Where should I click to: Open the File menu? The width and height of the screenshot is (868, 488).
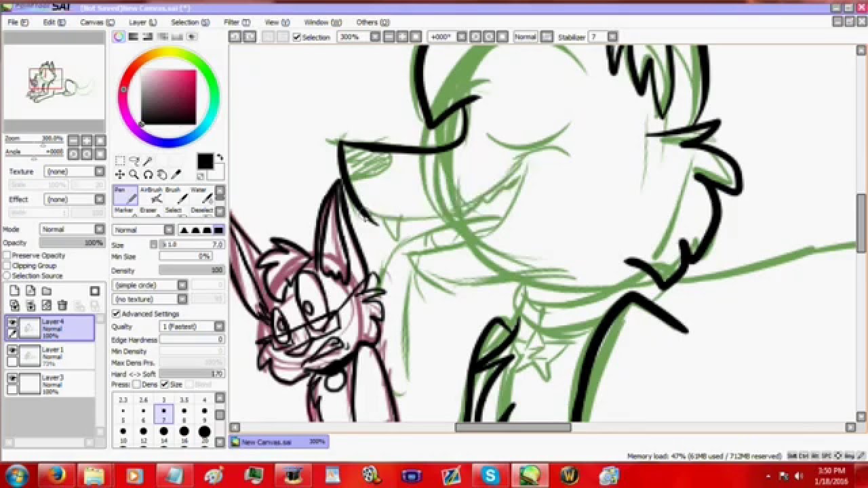coord(18,22)
